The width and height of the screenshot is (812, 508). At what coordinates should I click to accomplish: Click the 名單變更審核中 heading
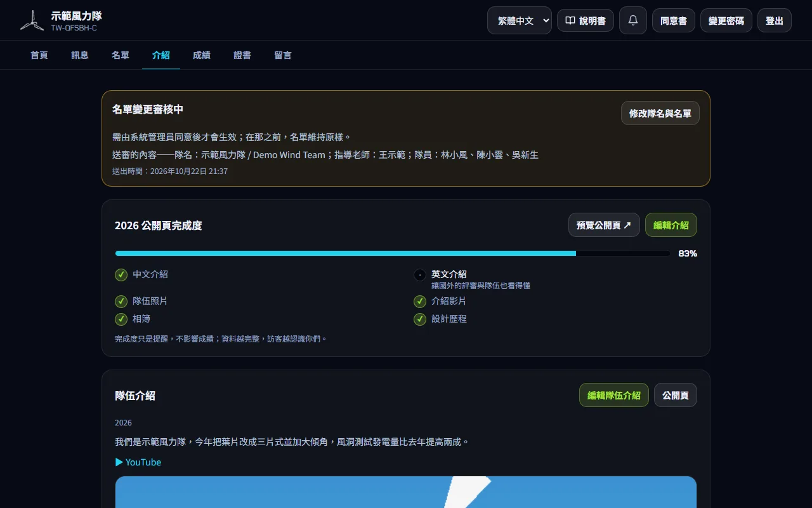pyautogui.click(x=148, y=109)
